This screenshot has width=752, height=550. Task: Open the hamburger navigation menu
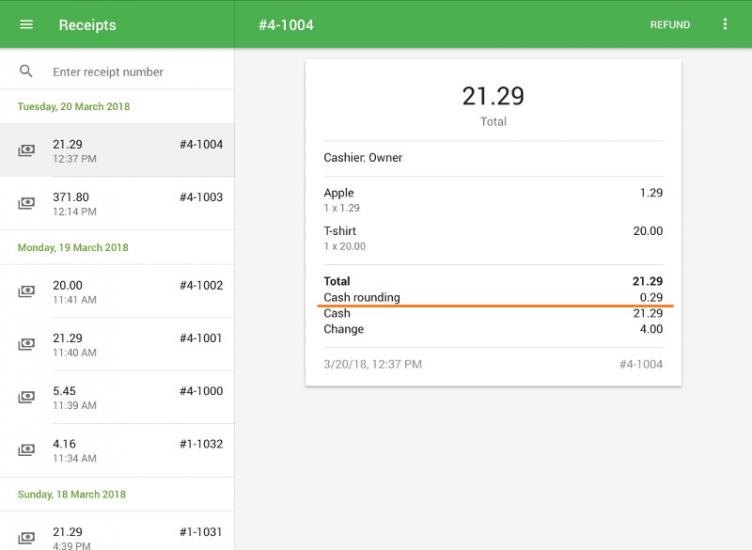click(x=26, y=24)
